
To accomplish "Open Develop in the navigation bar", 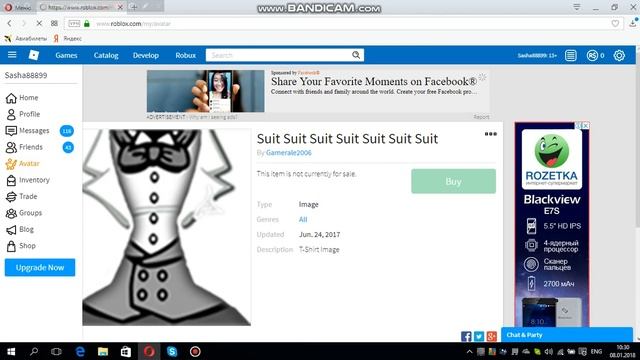I will click(x=146, y=55).
